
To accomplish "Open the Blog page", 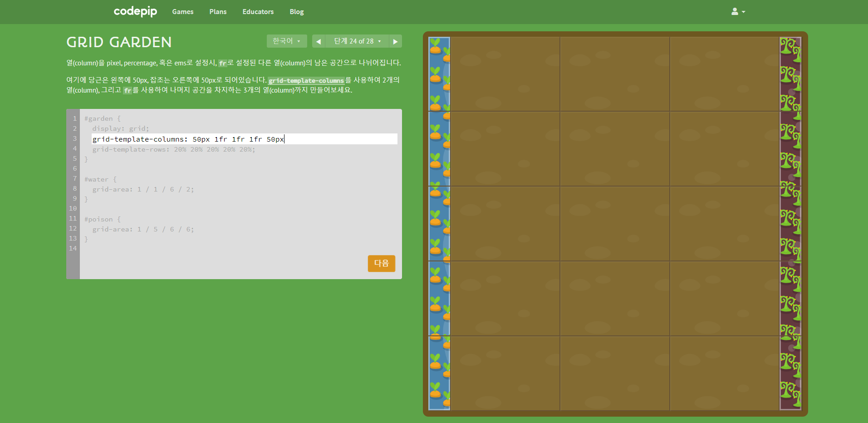I will click(x=296, y=12).
